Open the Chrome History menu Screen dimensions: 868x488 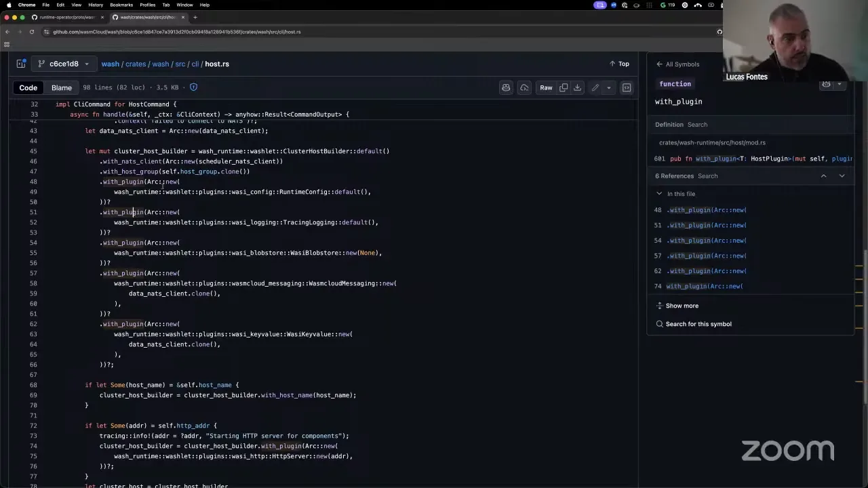pos(96,5)
